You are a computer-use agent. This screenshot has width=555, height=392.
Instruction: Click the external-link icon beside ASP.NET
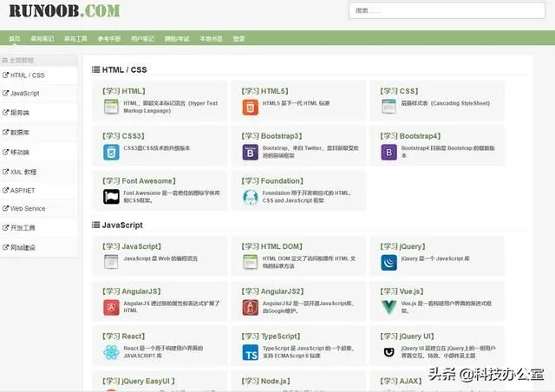point(5,190)
